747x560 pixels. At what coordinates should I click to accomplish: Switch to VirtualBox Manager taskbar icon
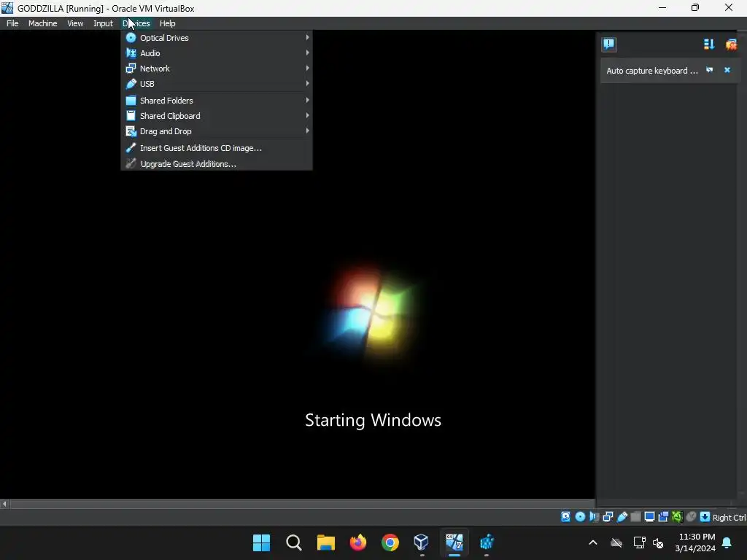click(x=422, y=542)
